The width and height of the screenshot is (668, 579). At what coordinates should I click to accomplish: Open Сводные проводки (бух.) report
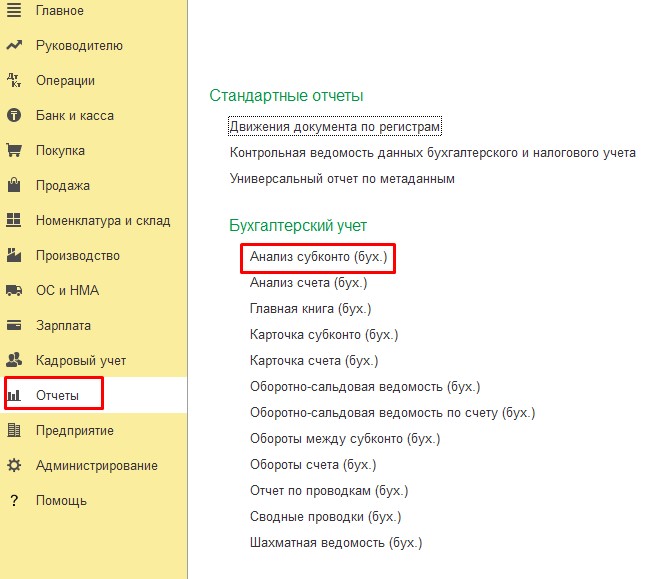point(325,516)
